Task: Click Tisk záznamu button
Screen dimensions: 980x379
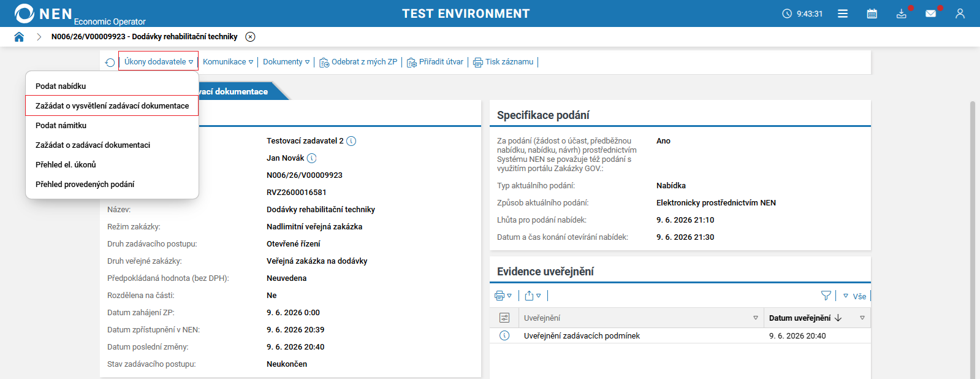Action: coord(503,62)
